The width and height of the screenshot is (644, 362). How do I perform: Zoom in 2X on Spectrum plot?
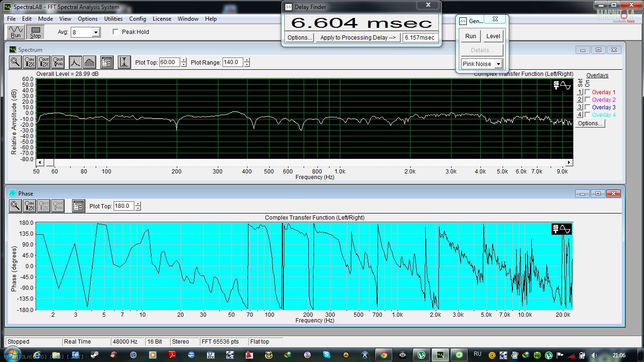[30, 62]
